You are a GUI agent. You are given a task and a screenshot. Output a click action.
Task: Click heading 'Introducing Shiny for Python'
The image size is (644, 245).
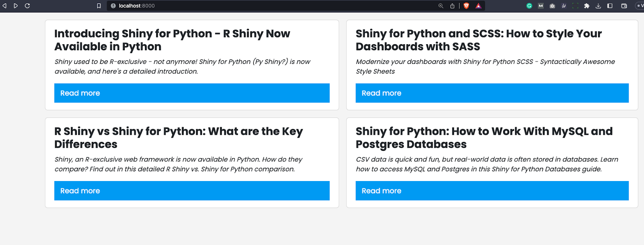(172, 40)
